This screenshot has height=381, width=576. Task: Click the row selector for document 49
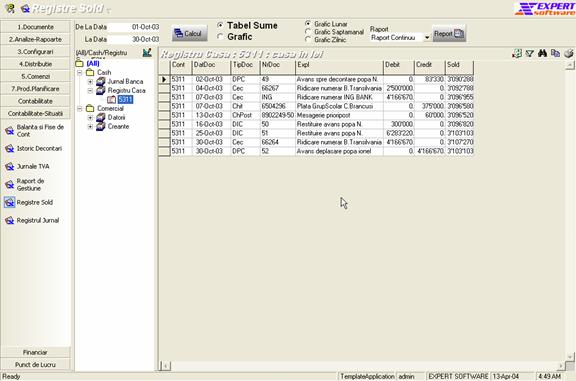coord(164,79)
